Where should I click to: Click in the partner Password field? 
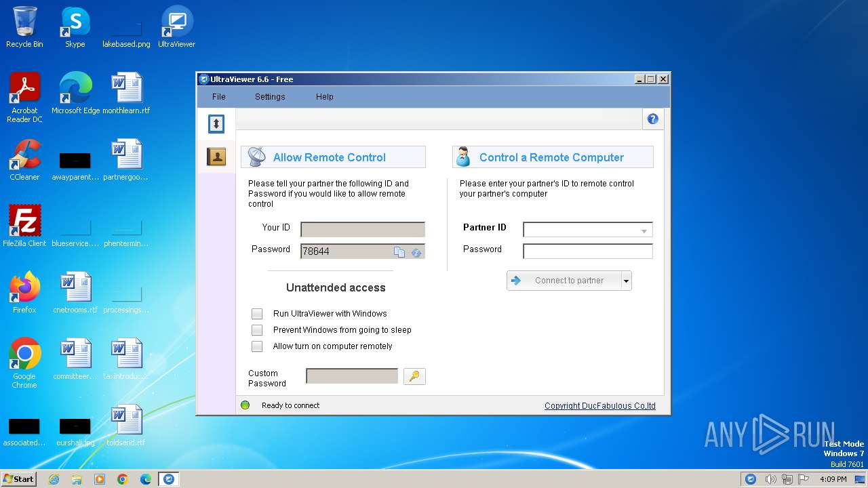[x=588, y=251]
